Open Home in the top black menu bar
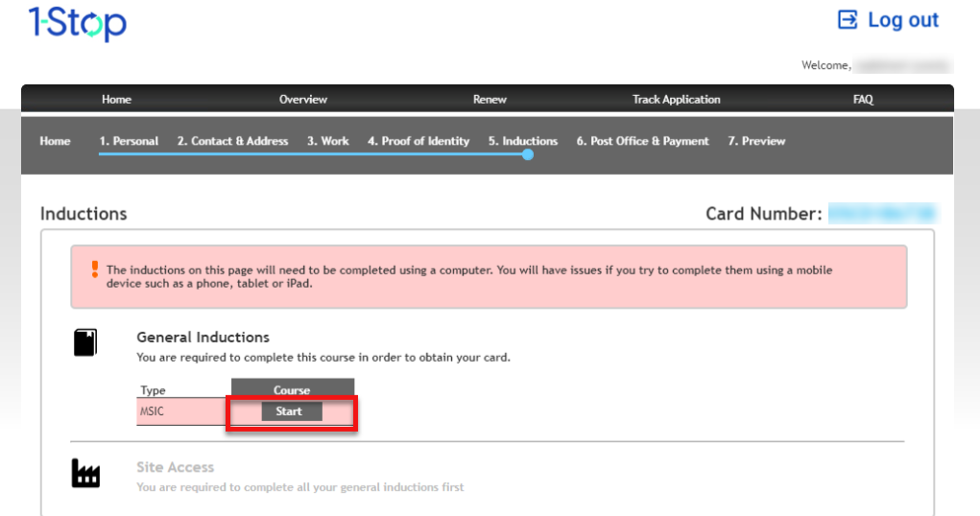 116,100
